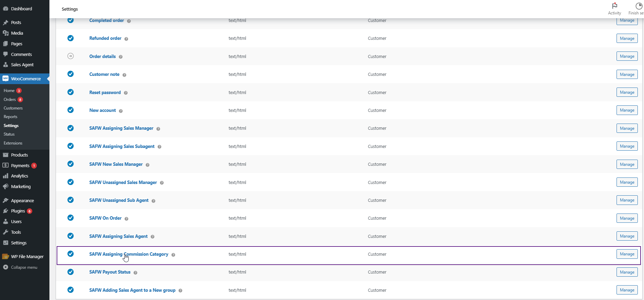Click the Finish setup circle icon
The height and width of the screenshot is (300, 644).
coord(639,6)
